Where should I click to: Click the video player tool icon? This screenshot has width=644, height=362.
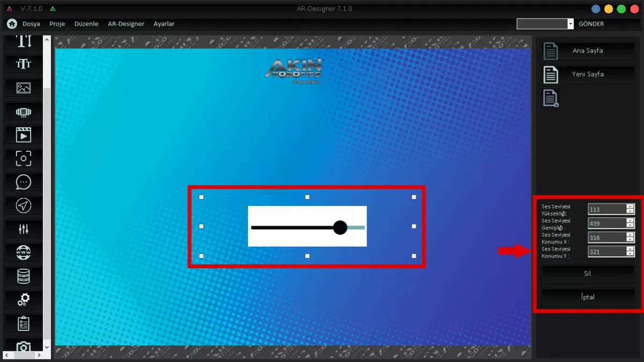24,135
